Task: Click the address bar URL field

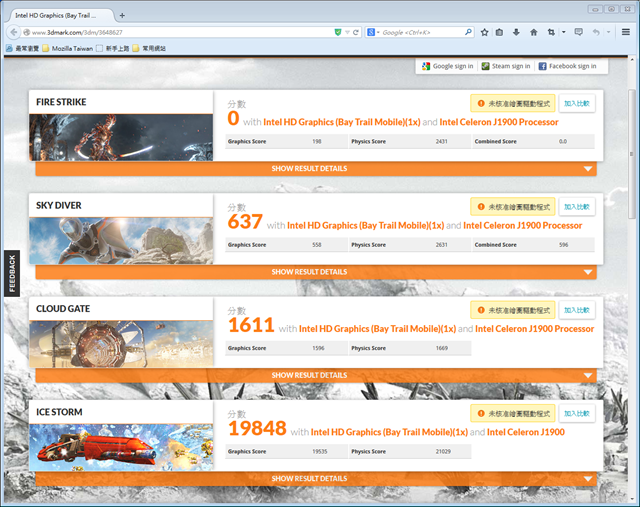Action: (x=180, y=32)
